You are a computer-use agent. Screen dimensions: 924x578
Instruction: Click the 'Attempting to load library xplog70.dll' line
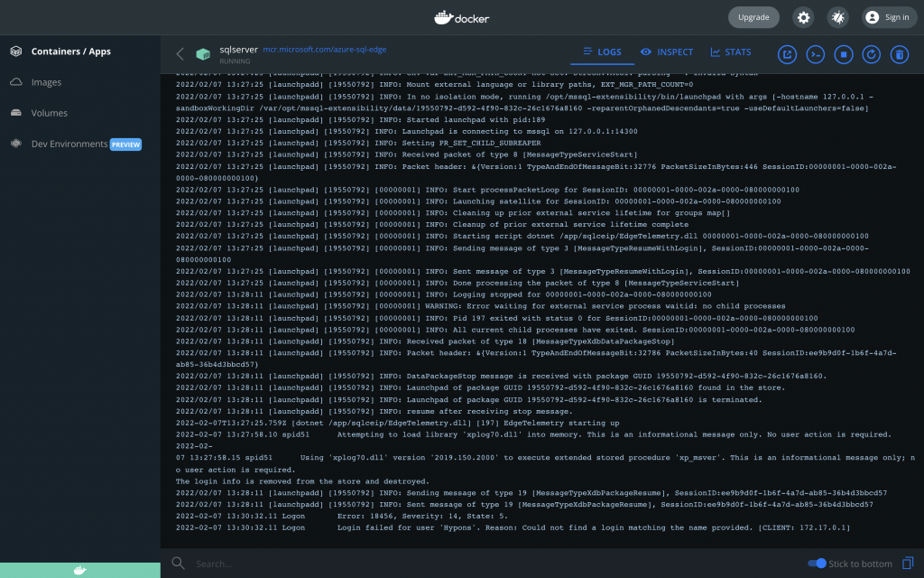pyautogui.click(x=533, y=434)
